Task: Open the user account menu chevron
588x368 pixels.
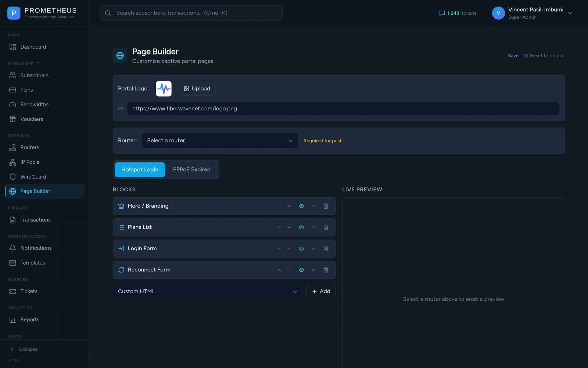Action: pyautogui.click(x=570, y=13)
